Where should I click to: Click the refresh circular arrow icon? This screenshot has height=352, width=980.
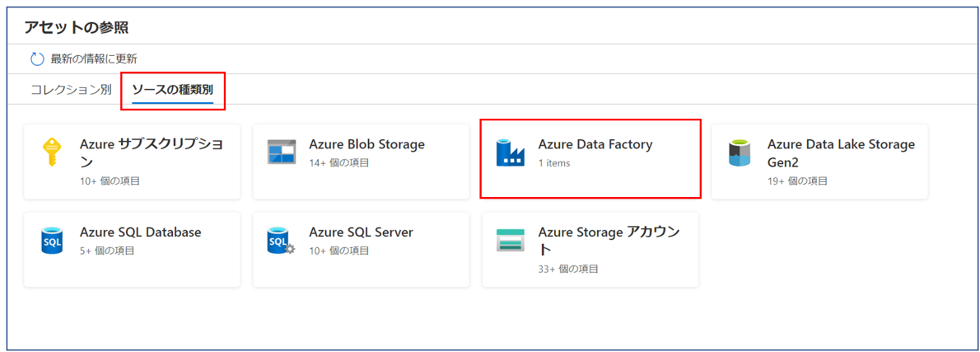pos(37,59)
